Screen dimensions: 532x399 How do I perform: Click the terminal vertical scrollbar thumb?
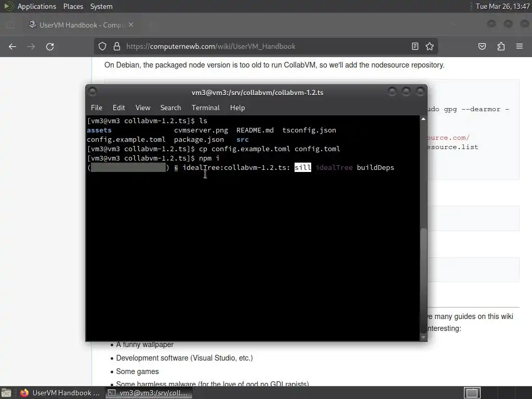pos(423,280)
